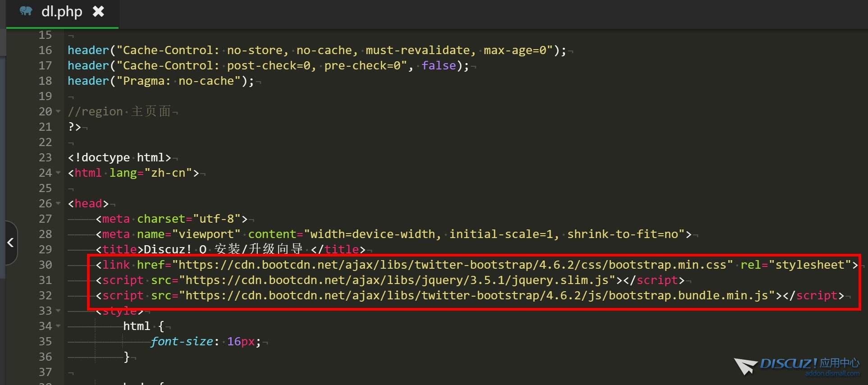Select line number 16 in the gutter
Image resolution: width=868 pixels, height=385 pixels.
tap(45, 50)
